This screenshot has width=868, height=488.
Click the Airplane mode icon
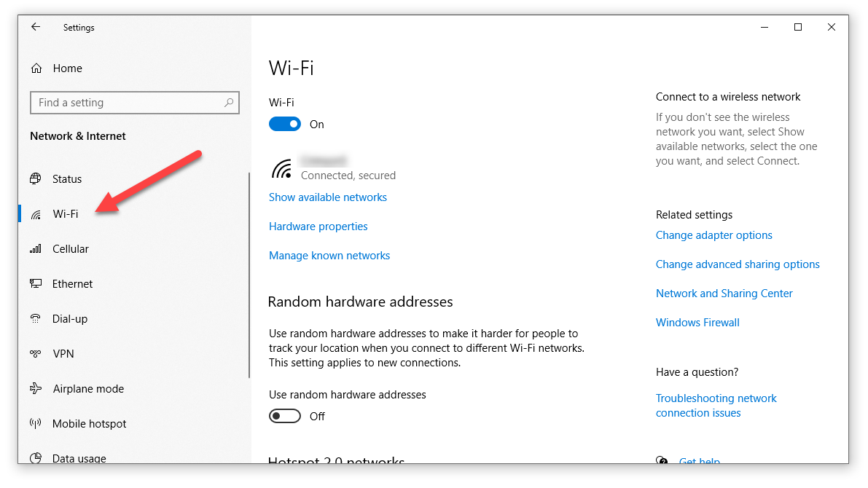click(x=36, y=389)
